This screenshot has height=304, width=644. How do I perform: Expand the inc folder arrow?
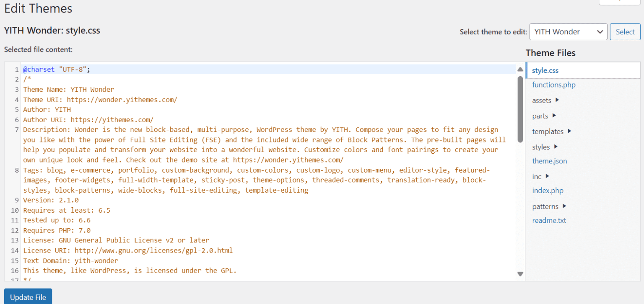[x=547, y=176]
